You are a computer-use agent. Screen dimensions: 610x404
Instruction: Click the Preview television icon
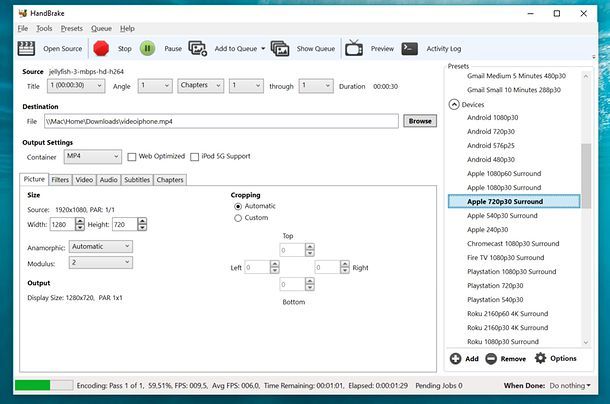354,48
